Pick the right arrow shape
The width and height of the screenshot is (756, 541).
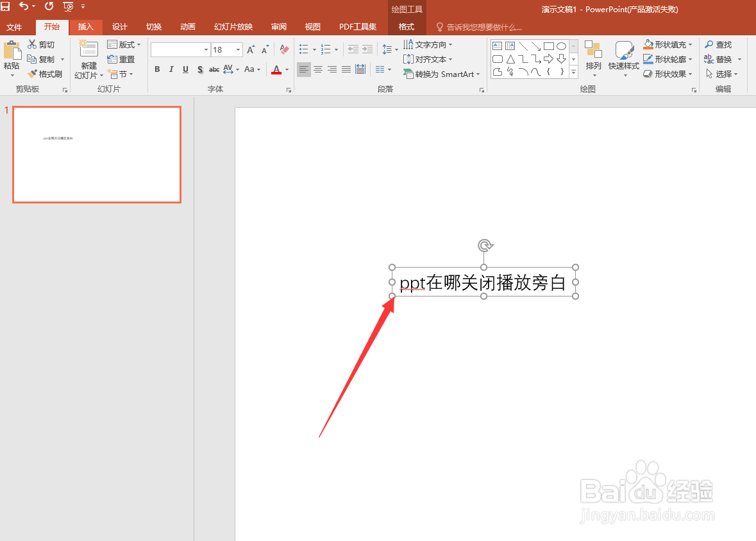coord(549,59)
